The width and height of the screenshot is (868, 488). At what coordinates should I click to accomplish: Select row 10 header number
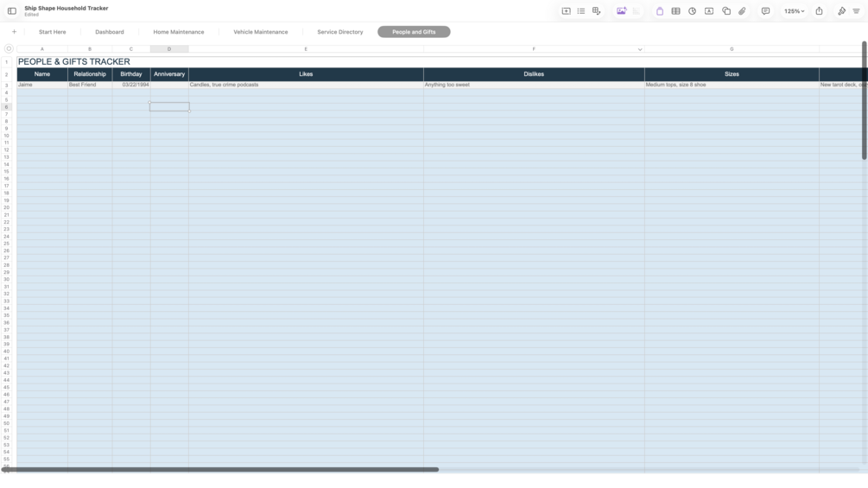click(7, 136)
